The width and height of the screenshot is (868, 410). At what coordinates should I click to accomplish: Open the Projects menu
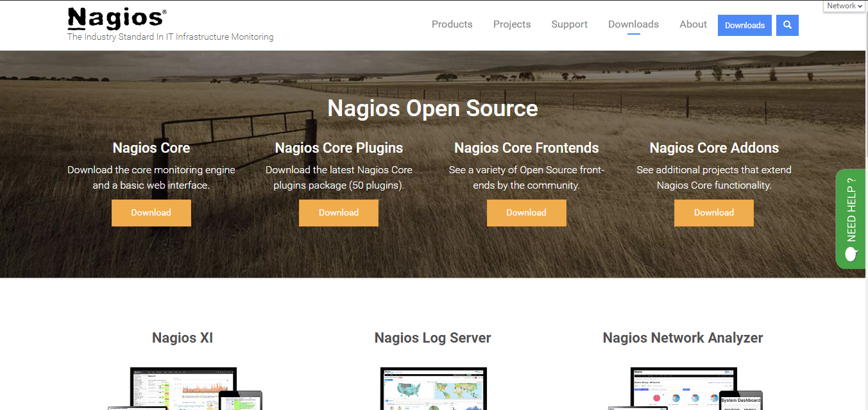[x=512, y=24]
